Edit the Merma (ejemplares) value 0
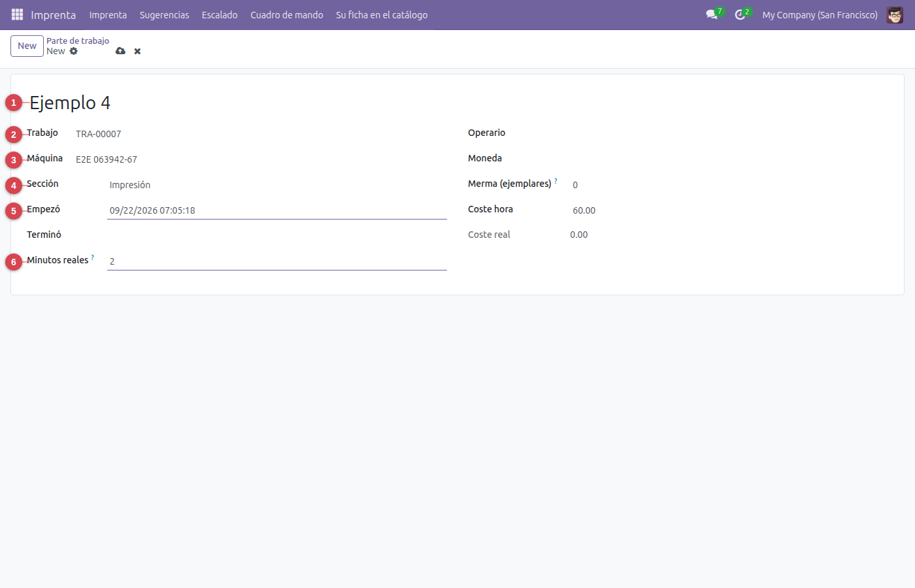 pos(729,185)
